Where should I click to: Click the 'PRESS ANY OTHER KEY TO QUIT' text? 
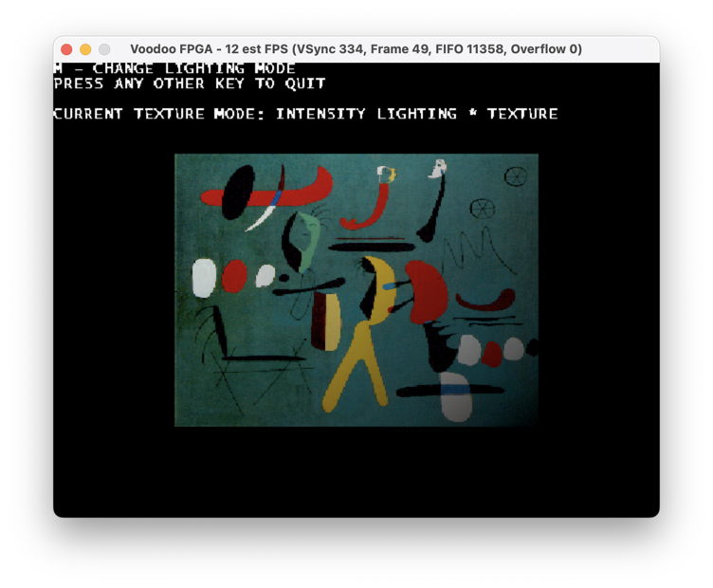pos(190,83)
